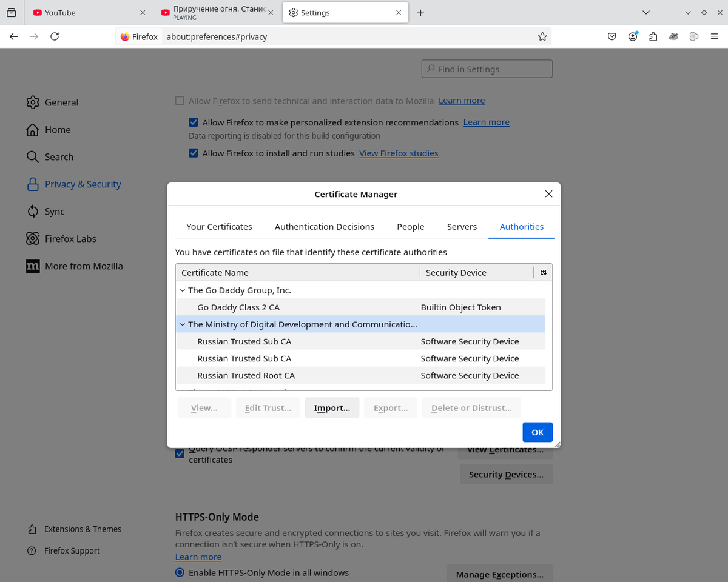Reload the page with the refresh icon

(x=55, y=36)
